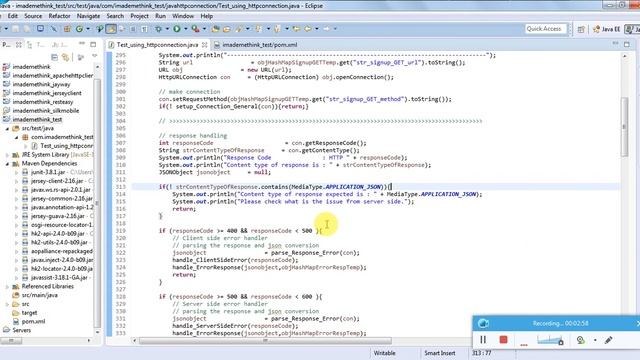Expand the junit-3.8.1.jar entry

(x=17, y=172)
